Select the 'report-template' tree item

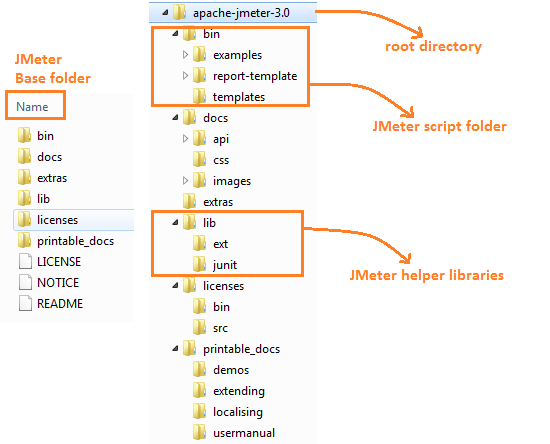click(x=255, y=76)
